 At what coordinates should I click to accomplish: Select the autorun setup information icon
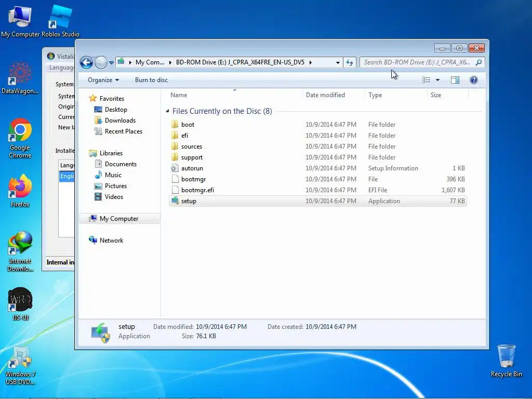point(175,168)
